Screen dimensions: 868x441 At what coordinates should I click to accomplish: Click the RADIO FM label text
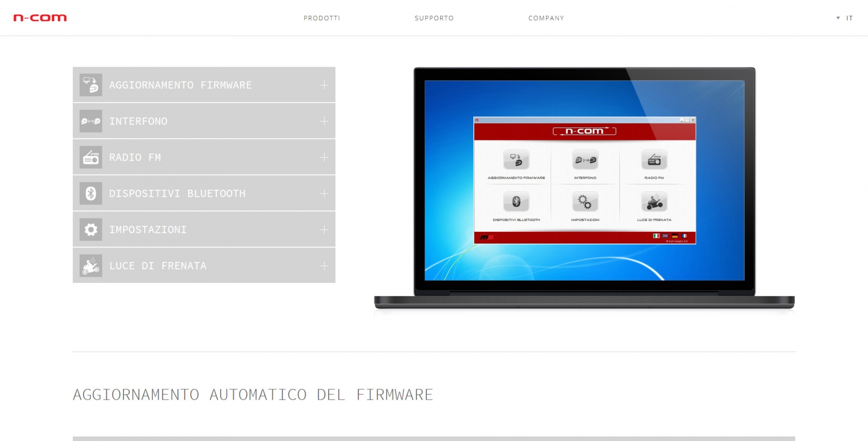135,157
